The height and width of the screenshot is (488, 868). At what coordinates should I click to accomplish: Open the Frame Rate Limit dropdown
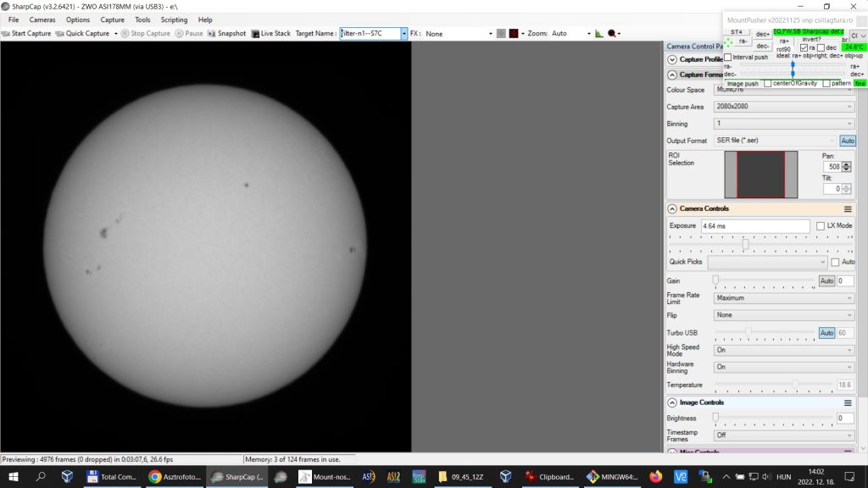(x=784, y=298)
